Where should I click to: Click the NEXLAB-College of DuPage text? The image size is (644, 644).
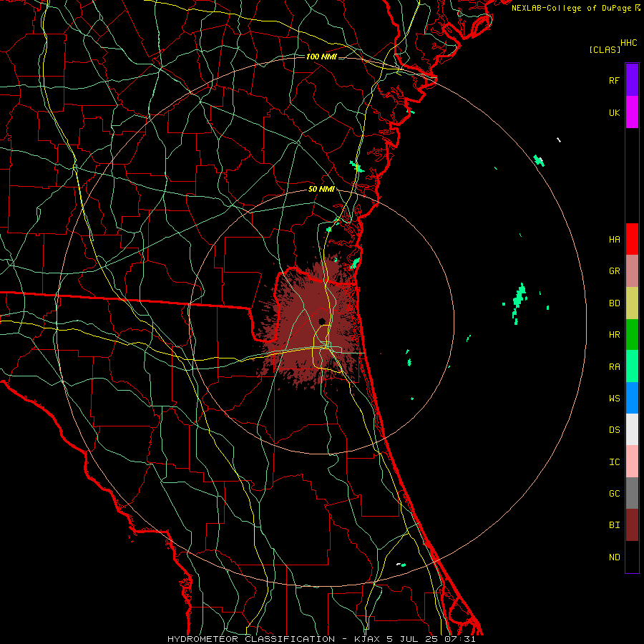(x=572, y=8)
